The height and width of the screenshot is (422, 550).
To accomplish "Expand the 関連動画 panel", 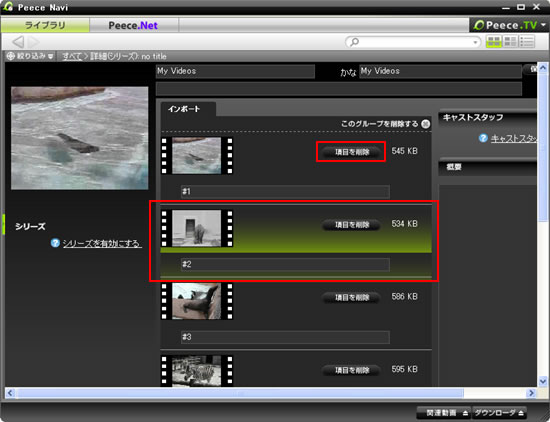I will click(444, 413).
